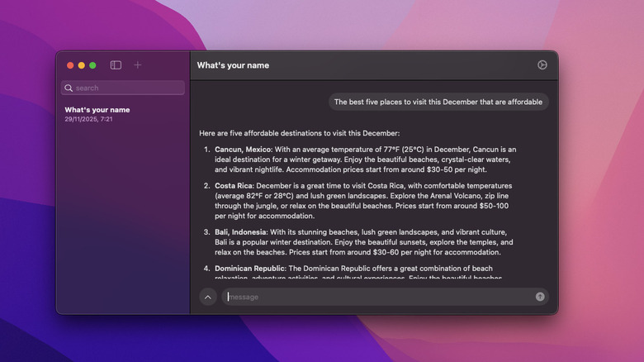Click the "What's your name" chat title header
The height and width of the screenshot is (362, 644).
coord(233,65)
